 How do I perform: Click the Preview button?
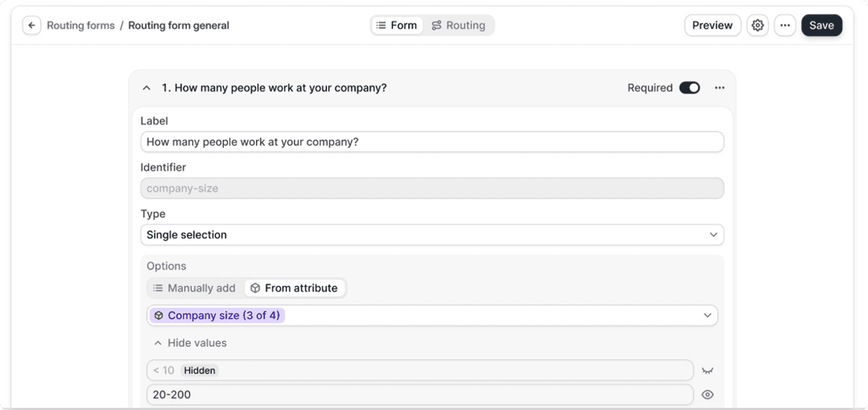click(x=712, y=26)
